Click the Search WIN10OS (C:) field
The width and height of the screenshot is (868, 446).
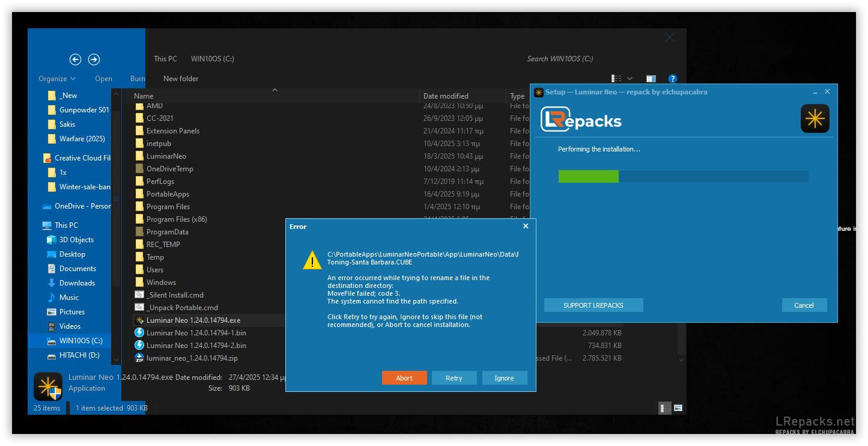560,59
